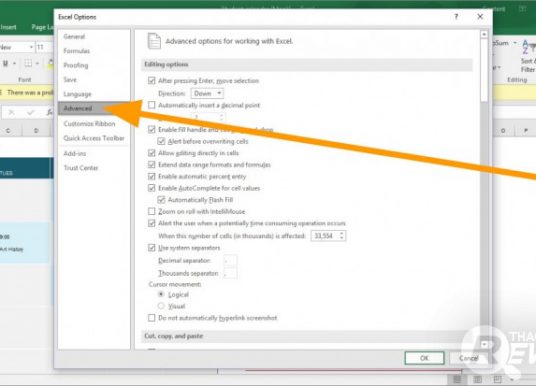Open the Borders icon in Font group
This screenshot has height=386, width=536.
click(28, 63)
